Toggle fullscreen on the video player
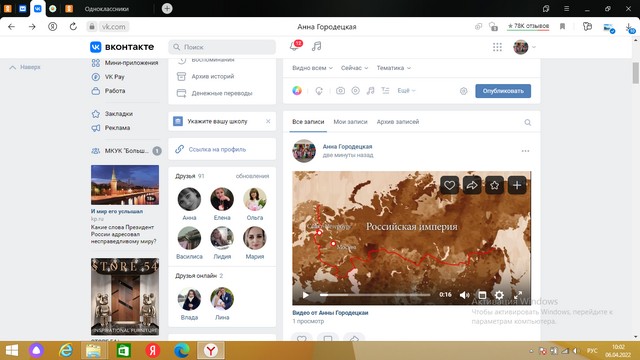Screen dimensions: 640x360 click(x=518, y=295)
